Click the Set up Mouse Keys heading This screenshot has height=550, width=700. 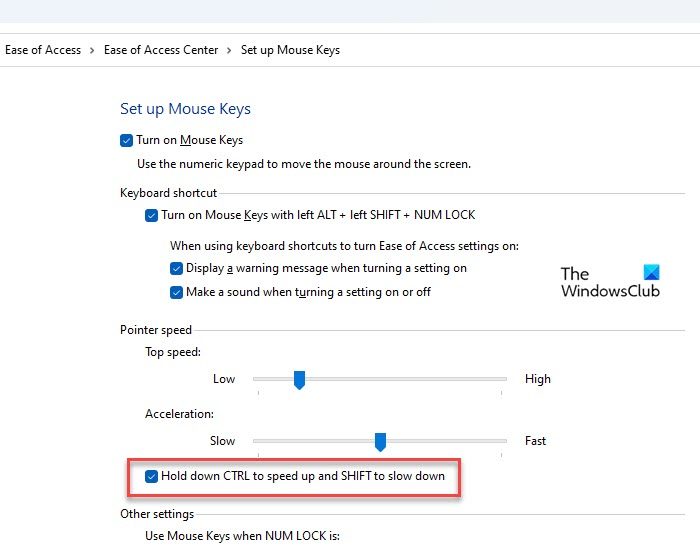185,109
